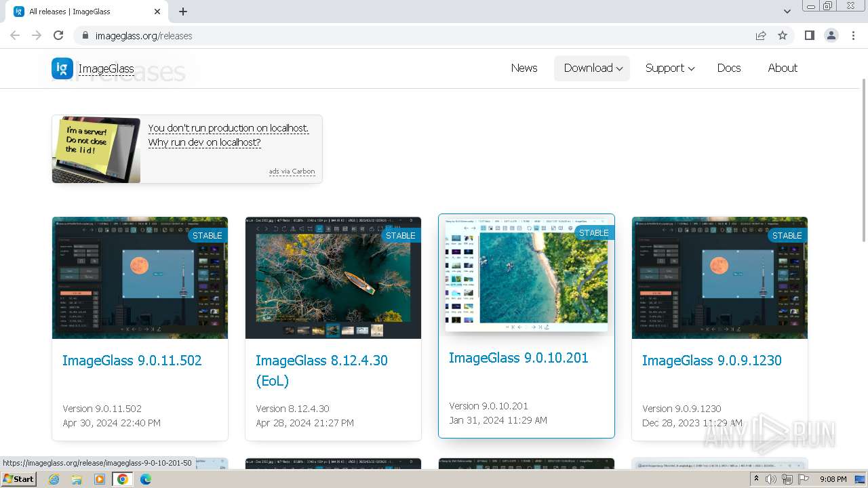Open File Explorer folder in taskbar
Screen dimensions: 868x488
click(x=77, y=479)
